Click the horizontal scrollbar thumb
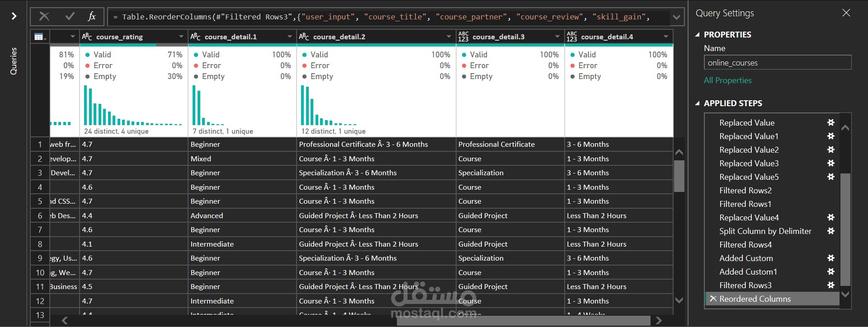 (524, 320)
